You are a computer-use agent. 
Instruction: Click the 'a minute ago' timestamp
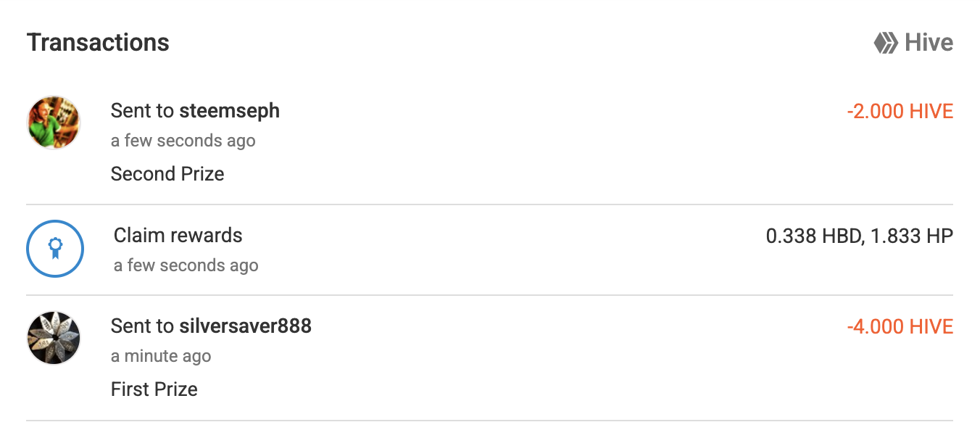coord(161,356)
